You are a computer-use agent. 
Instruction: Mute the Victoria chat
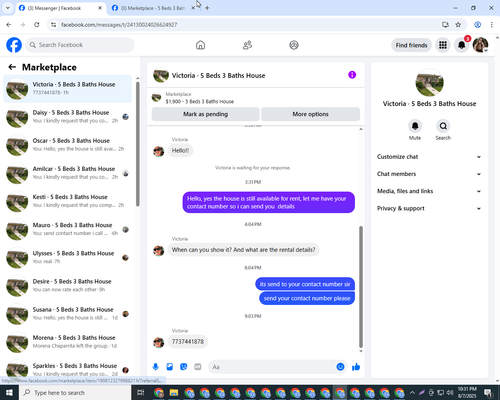pyautogui.click(x=415, y=126)
